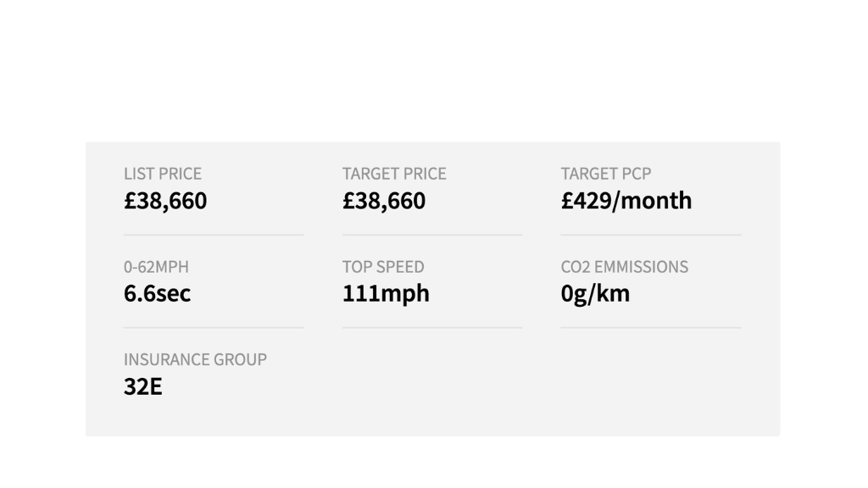The image size is (868, 488).
Task: Select the £429/month PCP value
Action: (x=626, y=201)
